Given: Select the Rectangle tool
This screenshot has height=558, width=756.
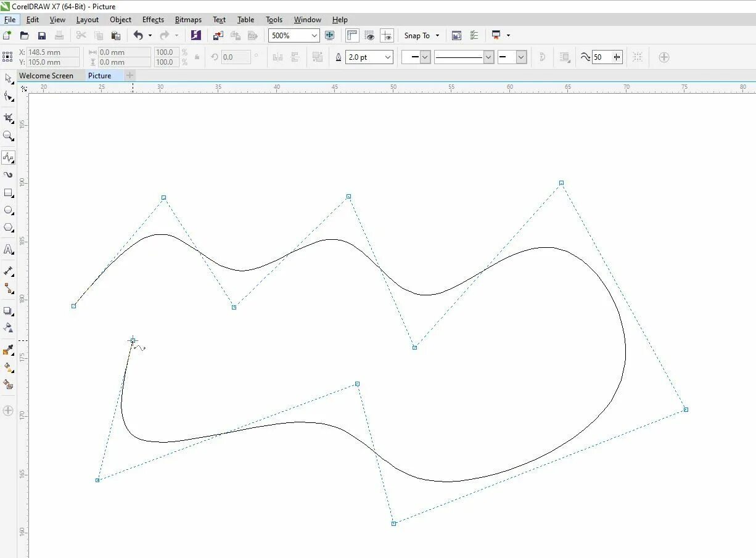Looking at the screenshot, I should 8,193.
